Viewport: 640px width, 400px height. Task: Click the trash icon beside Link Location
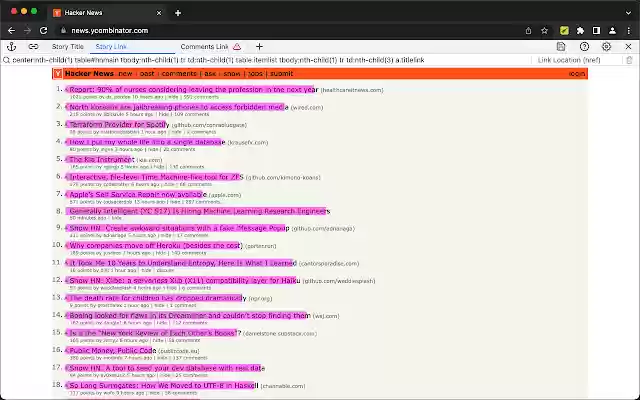click(x=629, y=60)
